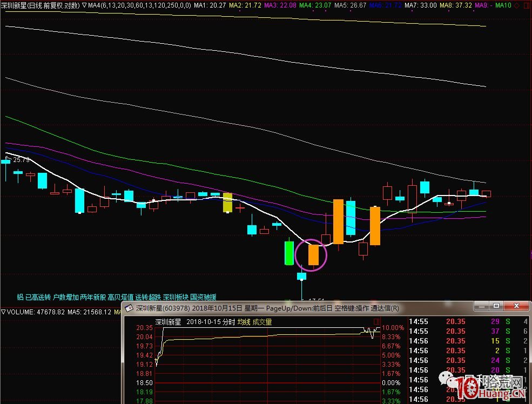The image size is (532, 404).
Task: Click the 2018-10-15 分时 label in intraday chart
Action: 211,321
